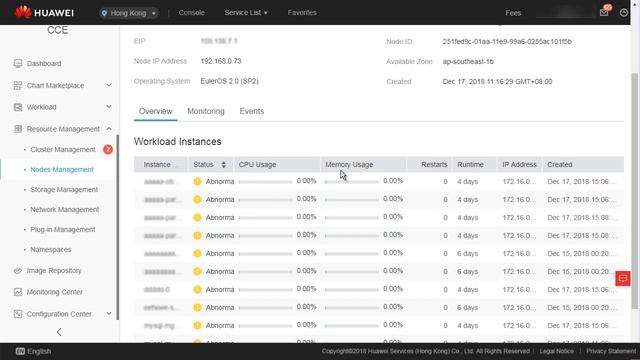Click EulerOS 2.0 (SP2) value
640x360 pixels.
click(x=229, y=81)
